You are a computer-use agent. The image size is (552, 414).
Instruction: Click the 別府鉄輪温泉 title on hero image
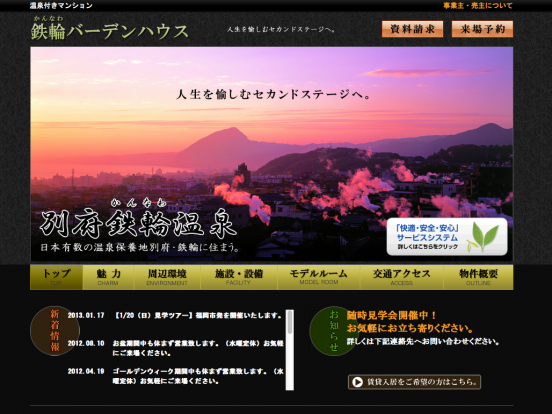pyautogui.click(x=138, y=223)
